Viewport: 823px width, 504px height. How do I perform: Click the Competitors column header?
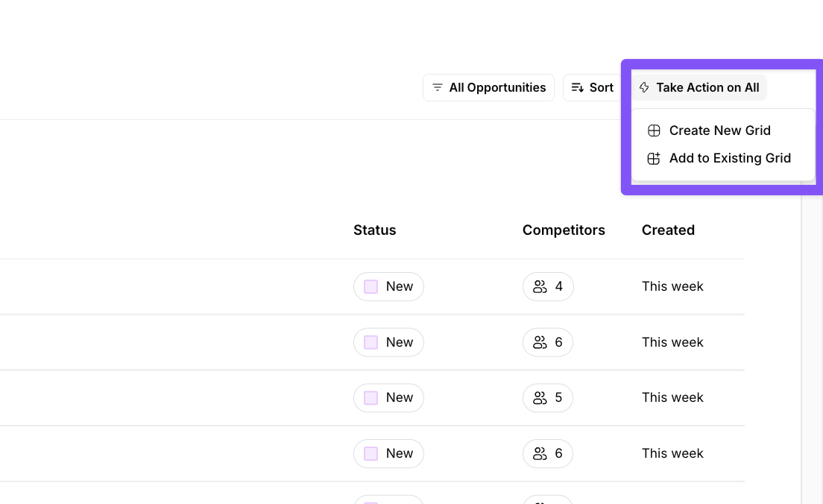click(564, 230)
